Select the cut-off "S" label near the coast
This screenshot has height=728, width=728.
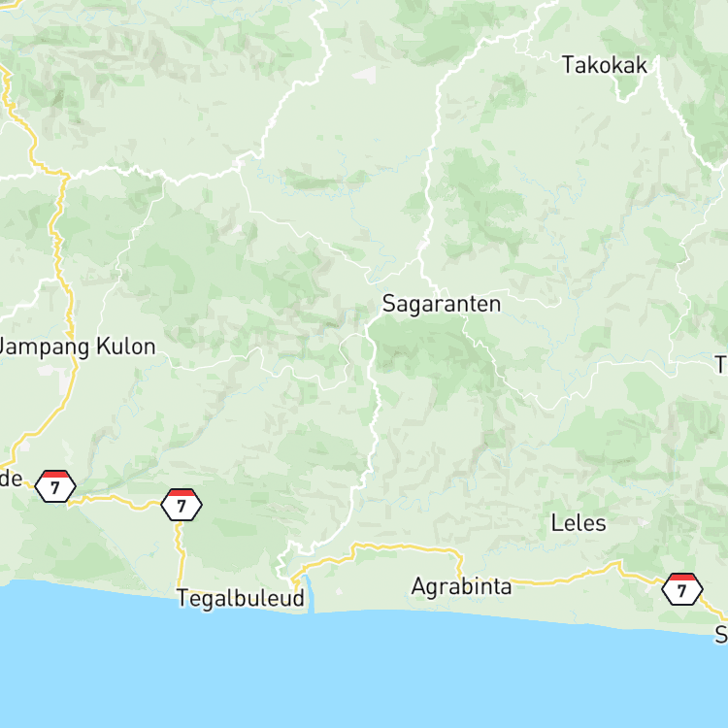[721, 635]
